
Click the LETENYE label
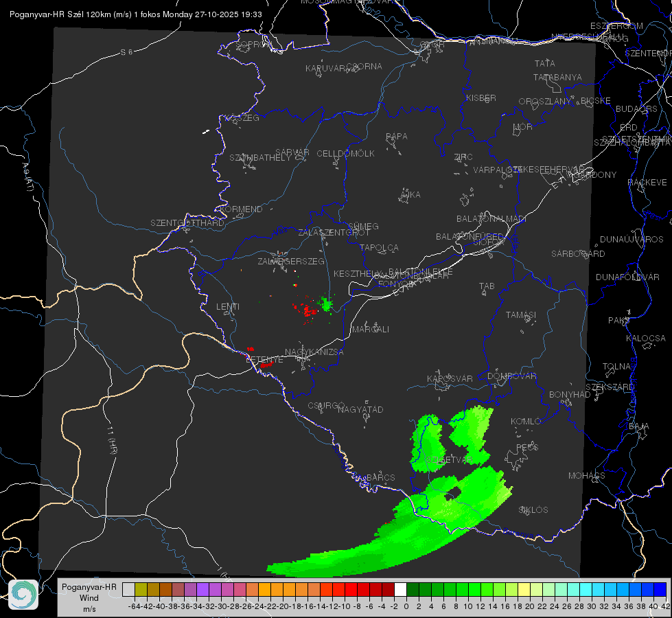point(264,360)
